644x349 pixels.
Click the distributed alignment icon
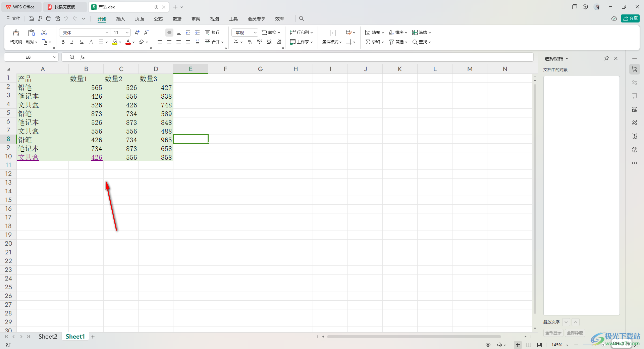198,42
